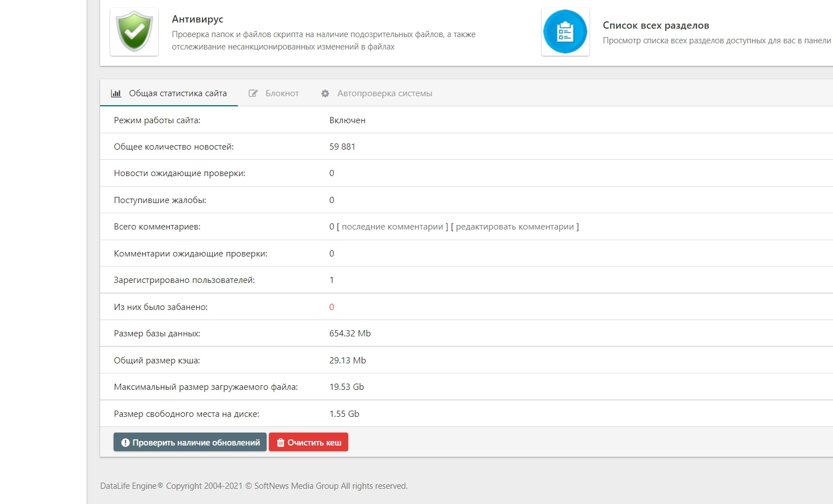Click the red banned users count
This screenshot has height=504, width=833.
coord(331,307)
